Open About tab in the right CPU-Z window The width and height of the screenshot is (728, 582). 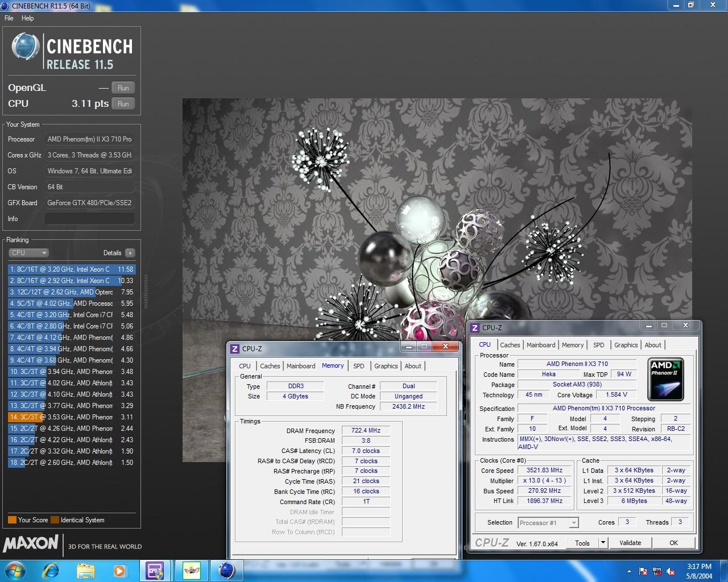(653, 345)
